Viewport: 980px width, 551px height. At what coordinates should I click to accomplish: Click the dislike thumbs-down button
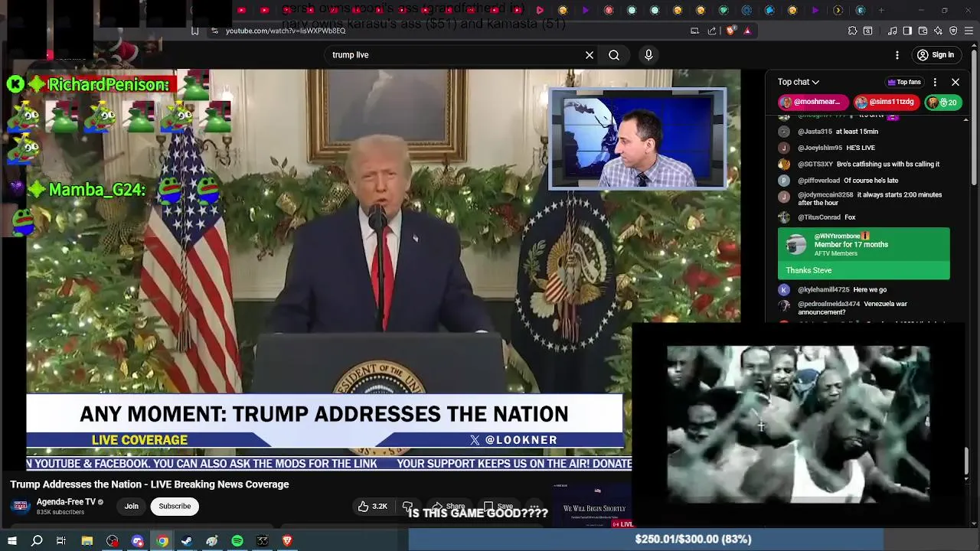point(407,507)
